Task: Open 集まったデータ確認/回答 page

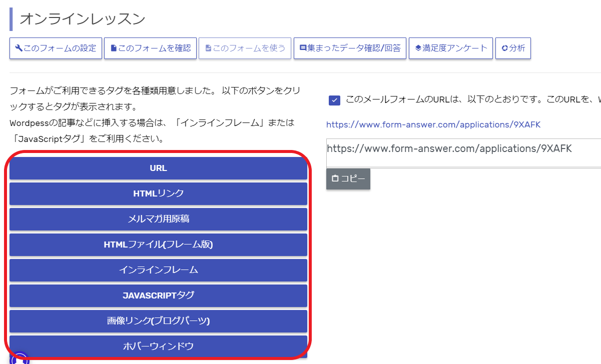Action: tap(350, 48)
